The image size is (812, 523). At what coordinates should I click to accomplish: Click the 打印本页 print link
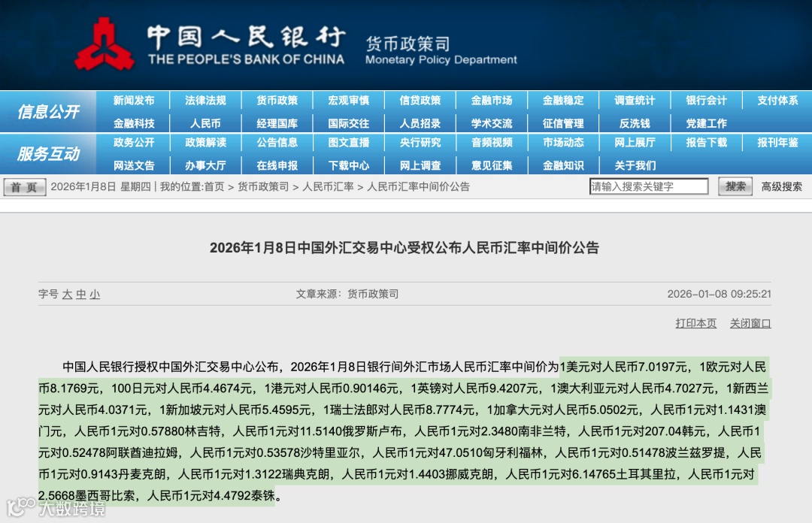click(x=695, y=322)
